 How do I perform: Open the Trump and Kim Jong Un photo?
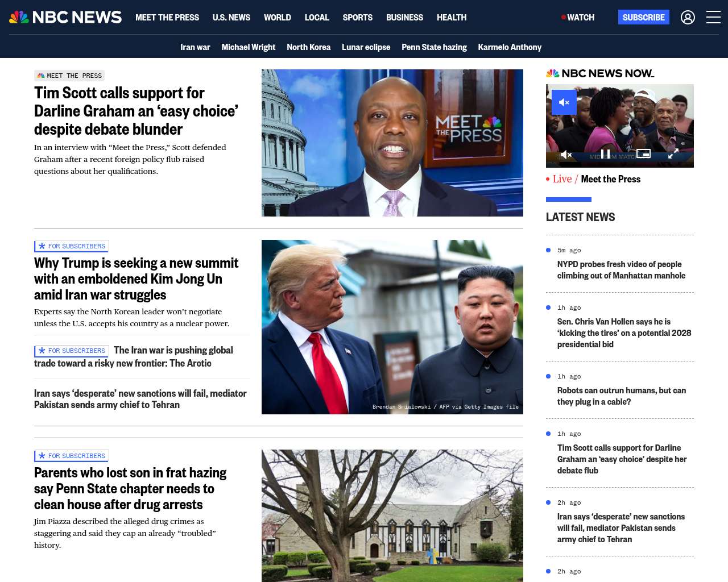(392, 327)
